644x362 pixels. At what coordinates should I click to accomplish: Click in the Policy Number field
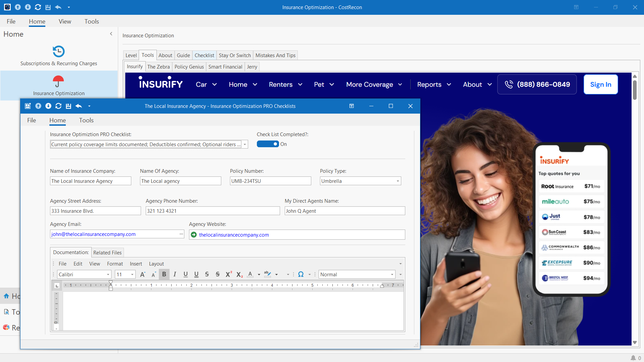coord(270,181)
